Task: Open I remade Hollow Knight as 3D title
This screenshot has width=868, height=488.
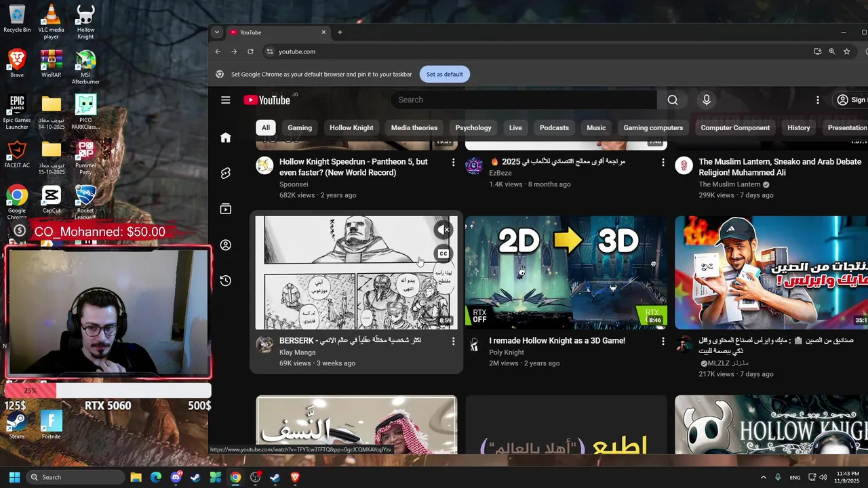Action: point(557,341)
